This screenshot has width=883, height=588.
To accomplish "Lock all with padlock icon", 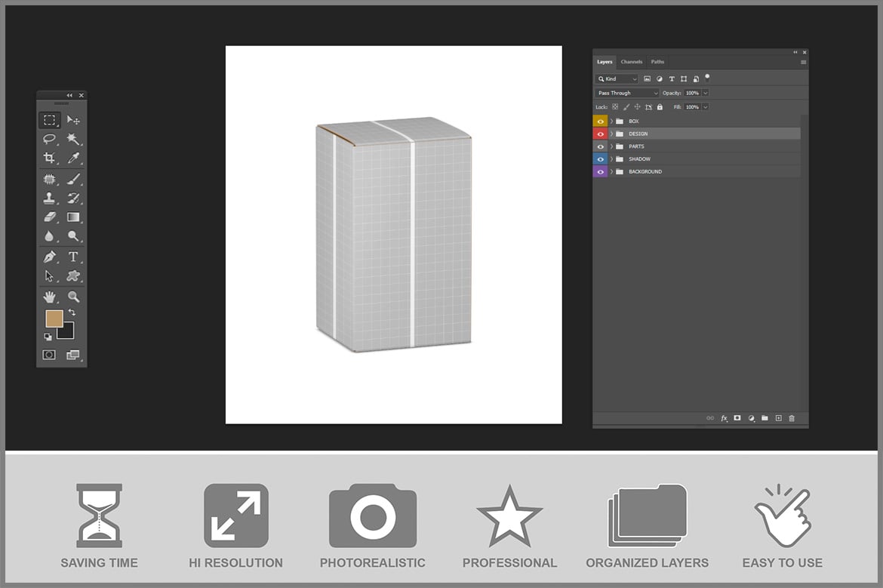I will click(x=660, y=107).
